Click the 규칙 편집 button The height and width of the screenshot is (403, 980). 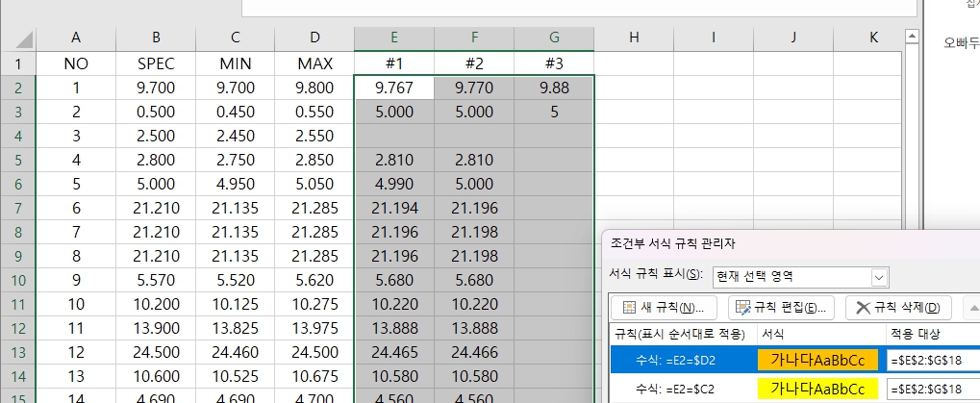tap(781, 308)
